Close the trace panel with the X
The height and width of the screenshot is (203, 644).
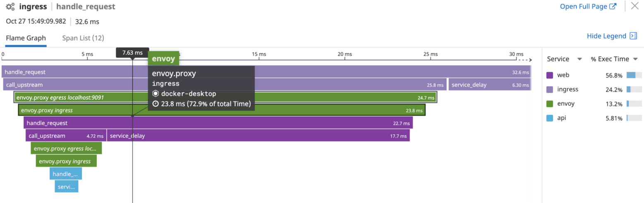point(634,6)
